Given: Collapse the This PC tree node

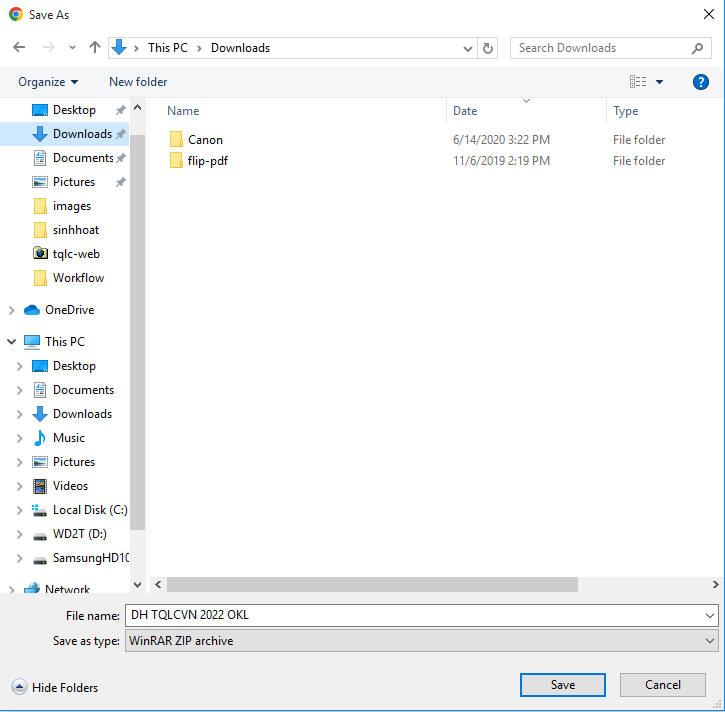Looking at the screenshot, I should tap(12, 342).
